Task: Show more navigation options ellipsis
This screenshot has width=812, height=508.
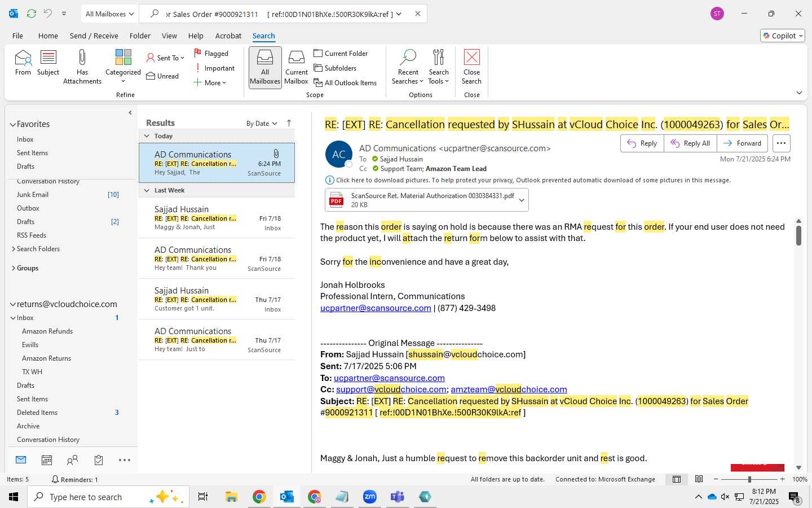Action: pos(125,460)
